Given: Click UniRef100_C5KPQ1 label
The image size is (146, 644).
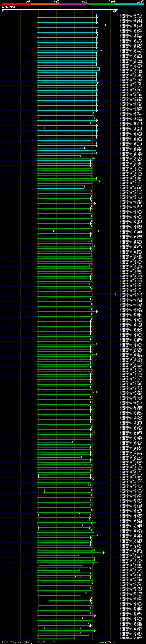Looking at the screenshot, I should pyautogui.click(x=131, y=618).
